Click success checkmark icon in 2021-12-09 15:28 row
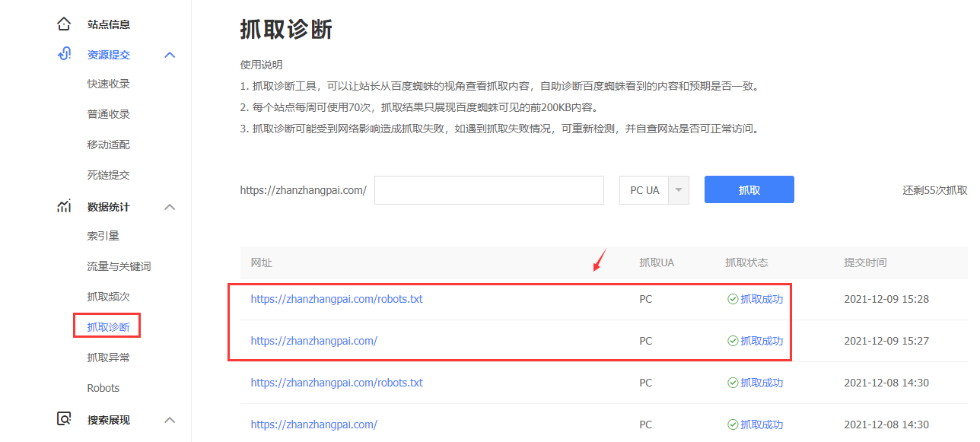Screen dimensions: 980x442 point(732,299)
